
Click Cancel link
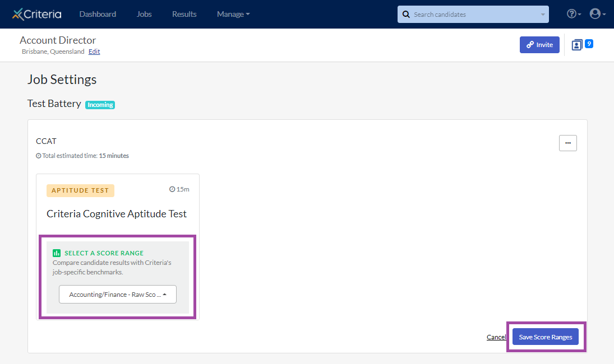[496, 337]
